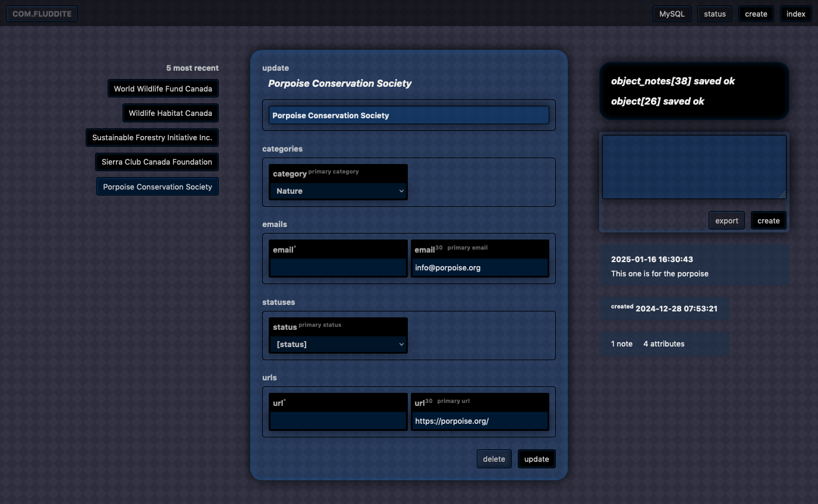This screenshot has width=818, height=504.
Task: Click the empty new email field
Action: point(338,267)
